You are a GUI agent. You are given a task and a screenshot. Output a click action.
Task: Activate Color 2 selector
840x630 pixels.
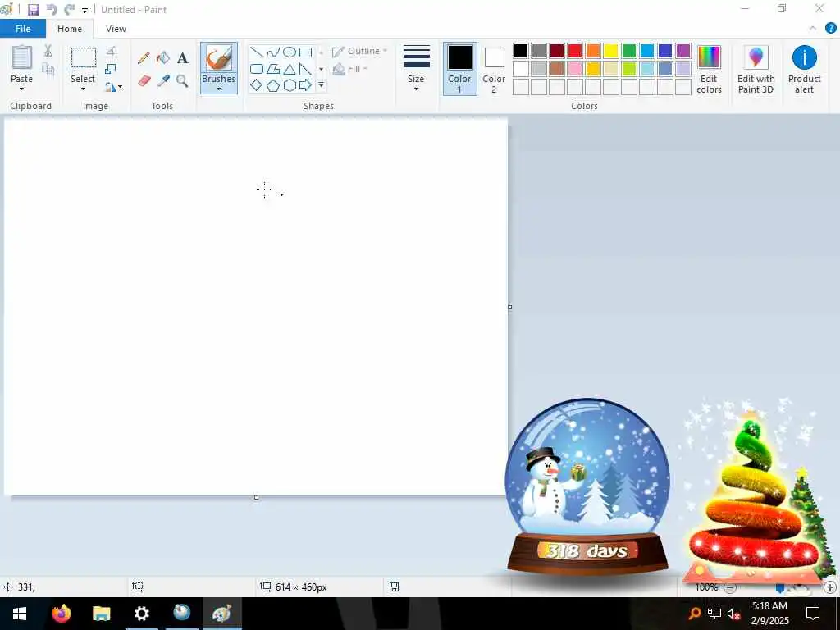coord(494,69)
